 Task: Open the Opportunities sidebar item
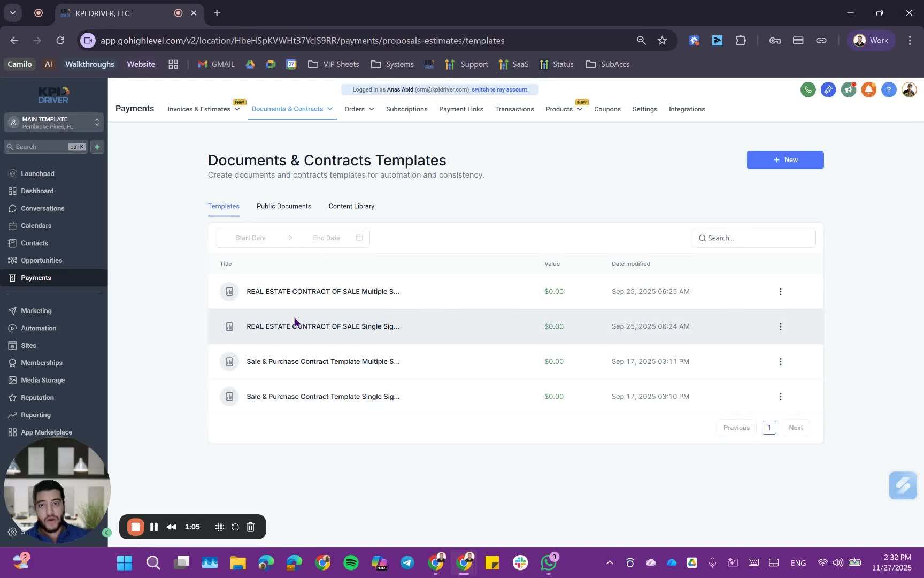(x=42, y=261)
